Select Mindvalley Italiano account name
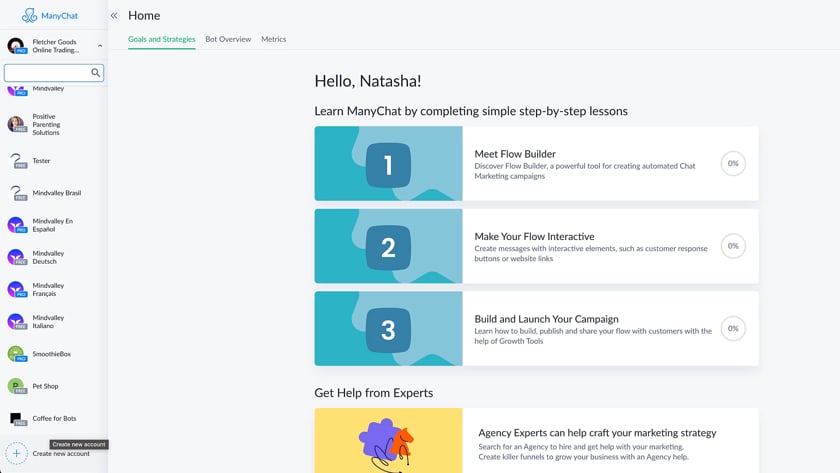The height and width of the screenshot is (473, 840). click(48, 321)
